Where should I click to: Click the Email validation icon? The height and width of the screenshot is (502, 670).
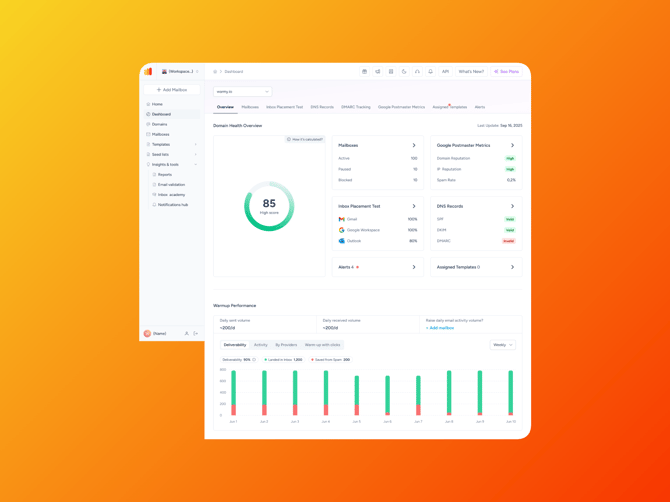pyautogui.click(x=154, y=185)
